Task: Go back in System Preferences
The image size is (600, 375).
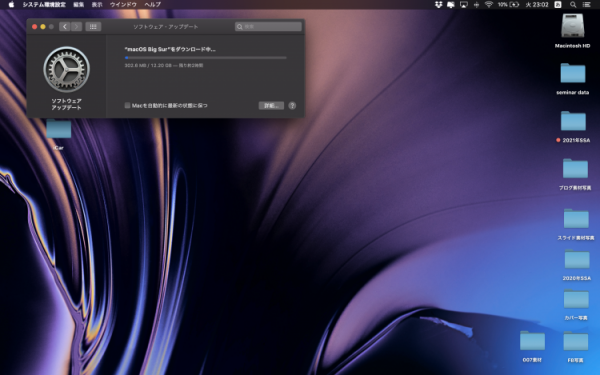Action: coord(65,26)
